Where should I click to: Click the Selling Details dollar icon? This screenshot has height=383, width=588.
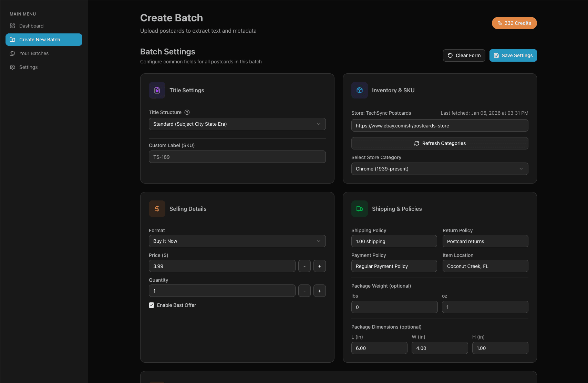157,209
